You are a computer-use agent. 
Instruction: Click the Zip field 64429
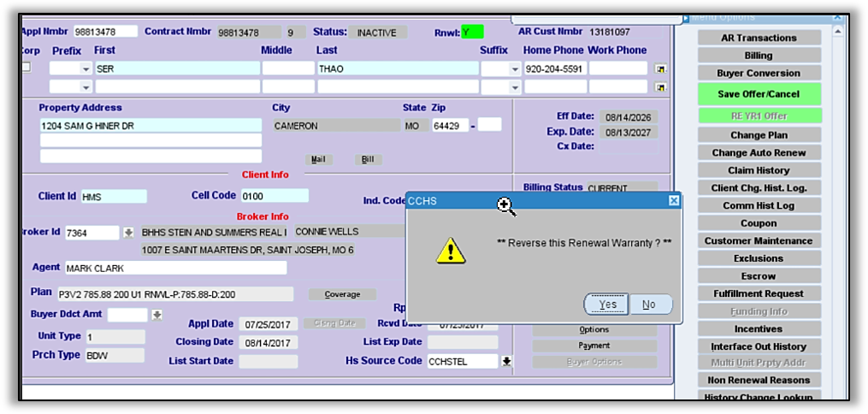click(x=450, y=126)
